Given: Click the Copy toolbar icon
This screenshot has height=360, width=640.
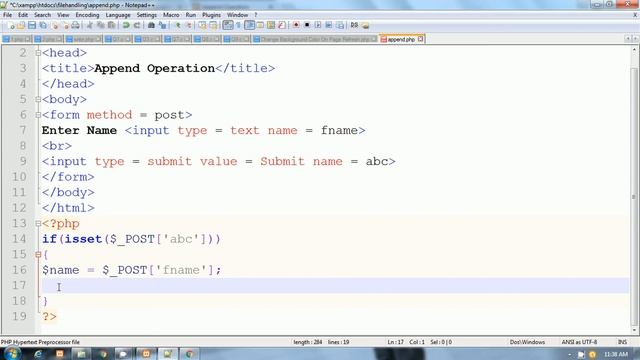Looking at the screenshot, I should (x=100, y=25).
